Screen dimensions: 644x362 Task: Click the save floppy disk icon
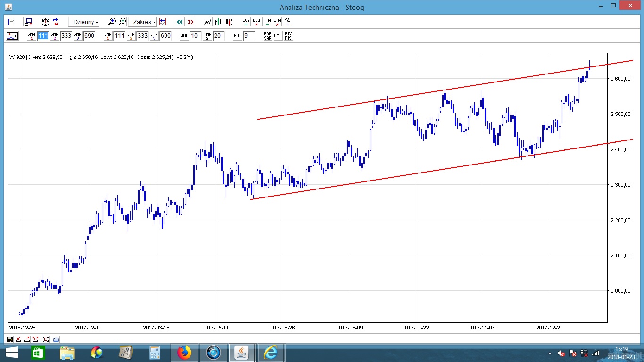click(10, 339)
